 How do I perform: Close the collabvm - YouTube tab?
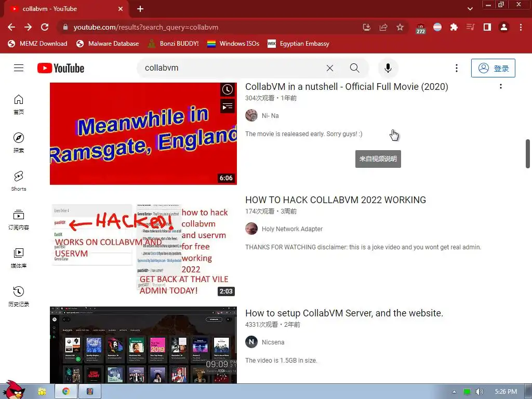(x=121, y=9)
